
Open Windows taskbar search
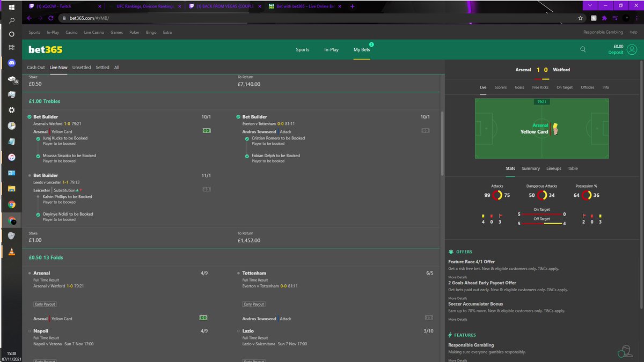(12, 20)
